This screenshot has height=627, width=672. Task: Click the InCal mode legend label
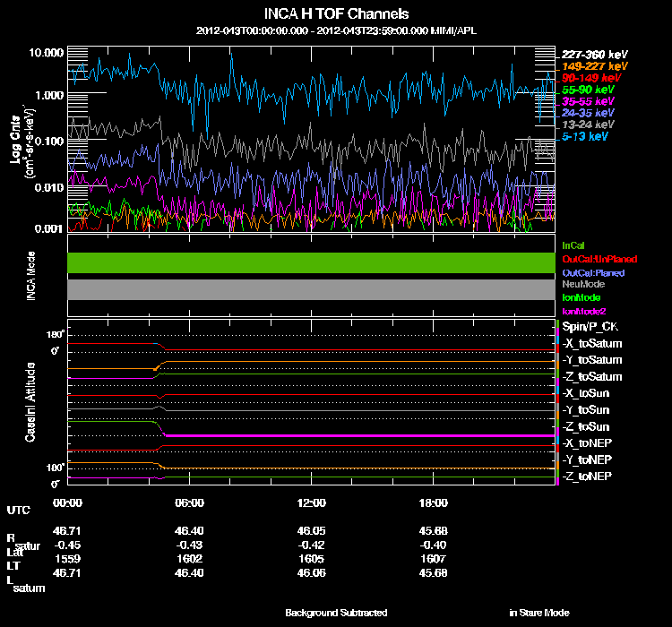573,245
